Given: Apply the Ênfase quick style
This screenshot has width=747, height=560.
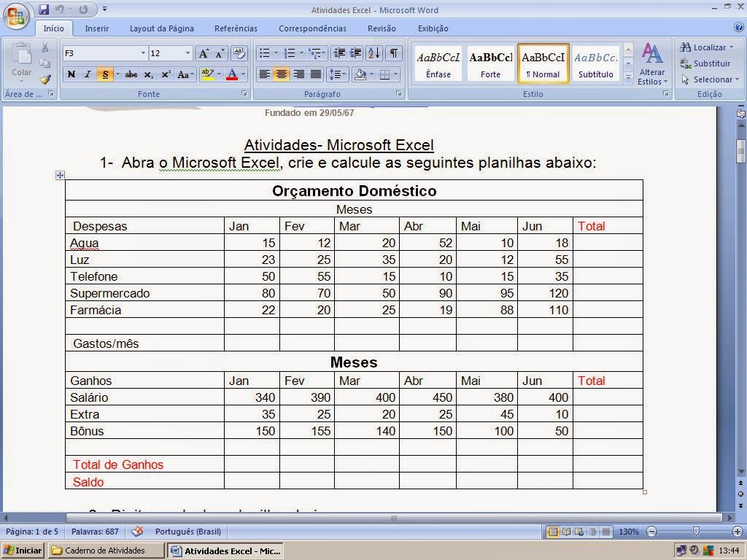Looking at the screenshot, I should [x=438, y=62].
